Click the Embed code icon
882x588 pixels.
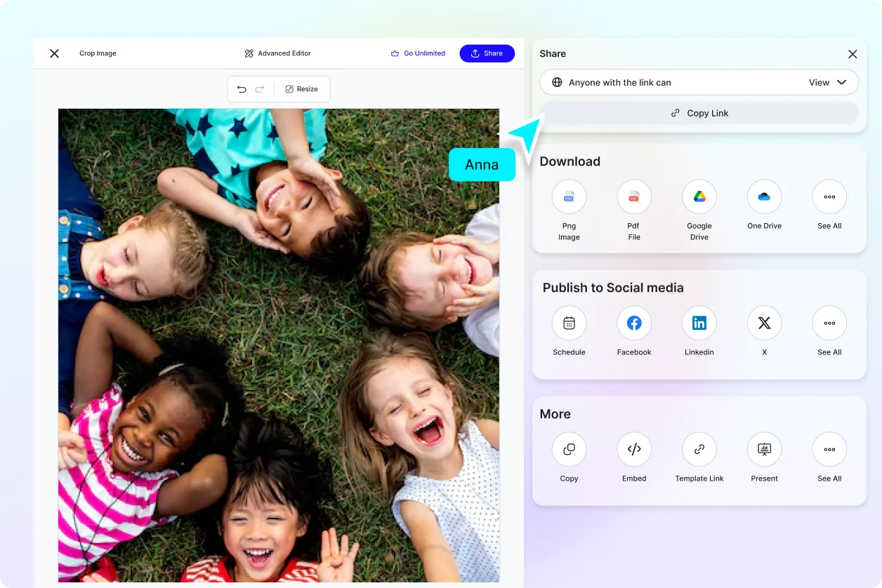pyautogui.click(x=634, y=450)
